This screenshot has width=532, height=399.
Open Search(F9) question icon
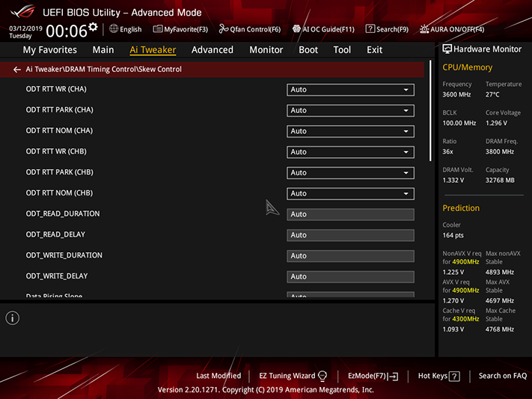tap(370, 29)
